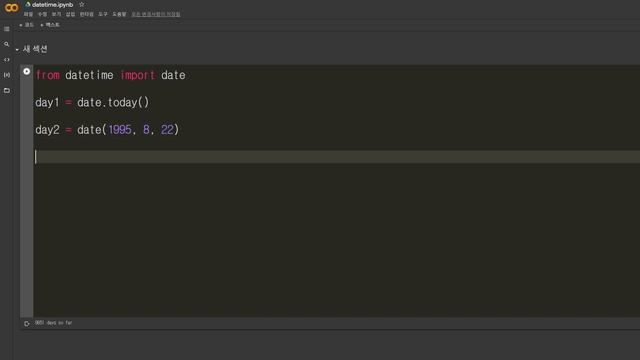Select the 새 섹션 heading text
Viewport: 640px width, 360px height.
pyautogui.click(x=35, y=49)
